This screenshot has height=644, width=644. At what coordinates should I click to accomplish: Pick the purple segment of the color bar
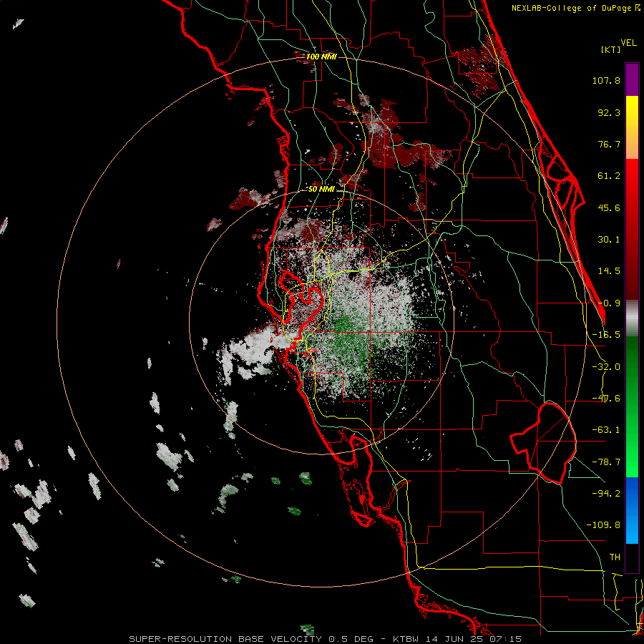pyautogui.click(x=632, y=79)
